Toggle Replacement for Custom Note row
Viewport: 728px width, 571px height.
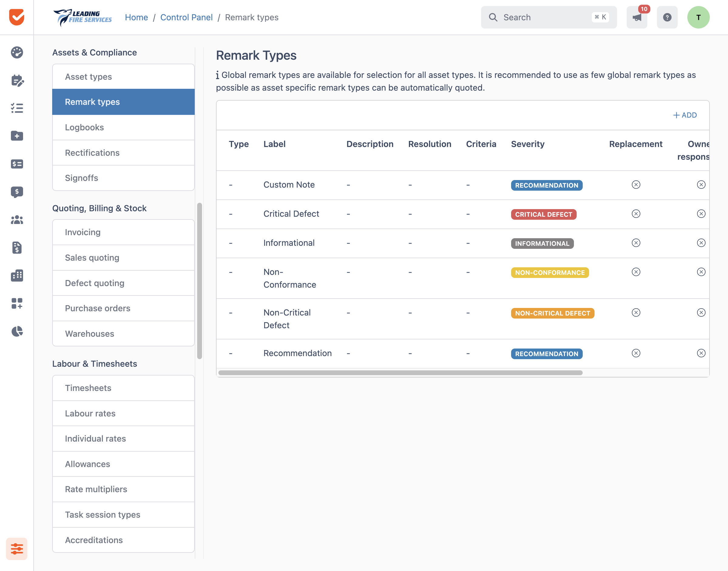tap(636, 185)
